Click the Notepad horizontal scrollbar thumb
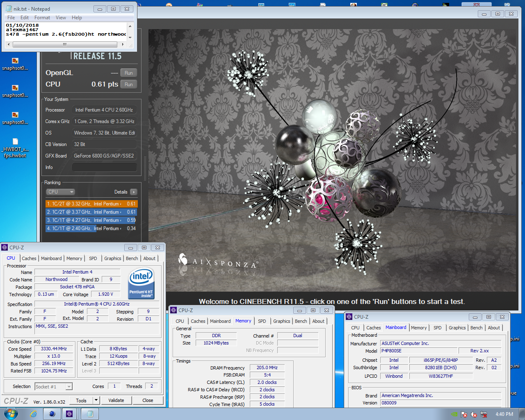 (65, 44)
